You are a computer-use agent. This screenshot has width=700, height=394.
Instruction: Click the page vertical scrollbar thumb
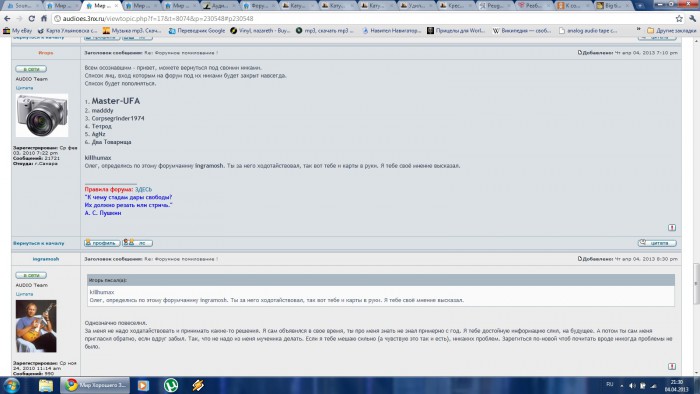696,284
